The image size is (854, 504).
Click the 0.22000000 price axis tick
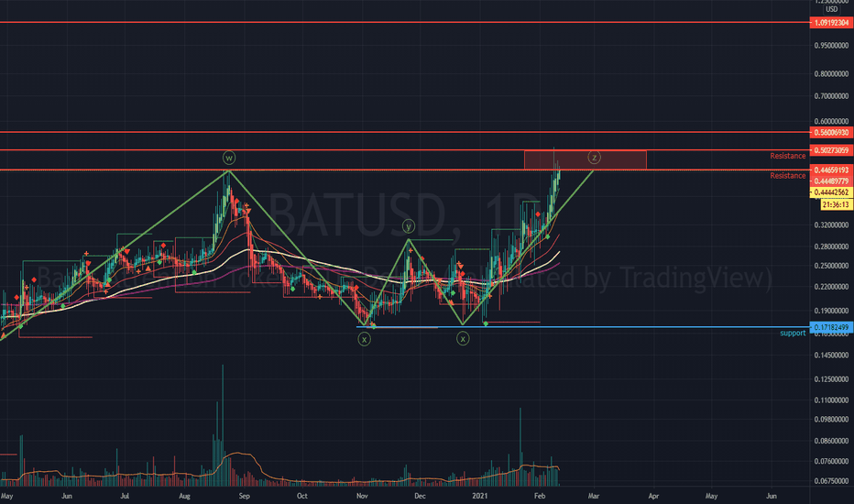pyautogui.click(x=832, y=287)
